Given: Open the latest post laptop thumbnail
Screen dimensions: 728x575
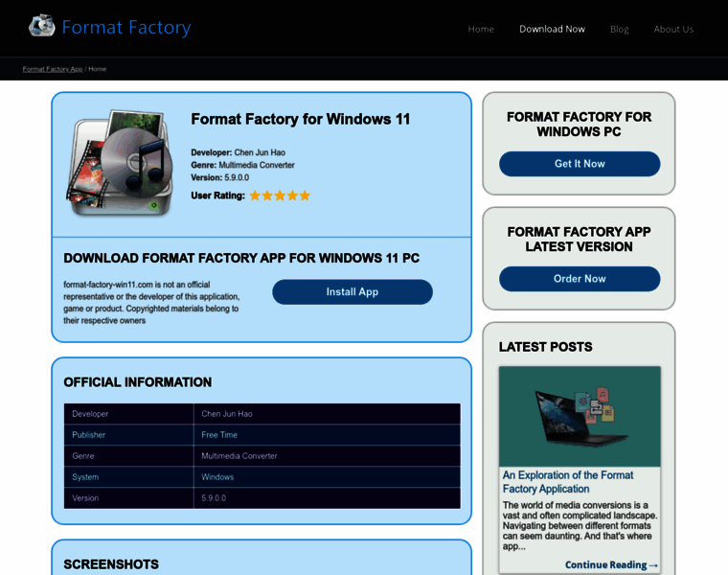Looking at the screenshot, I should tap(580, 416).
